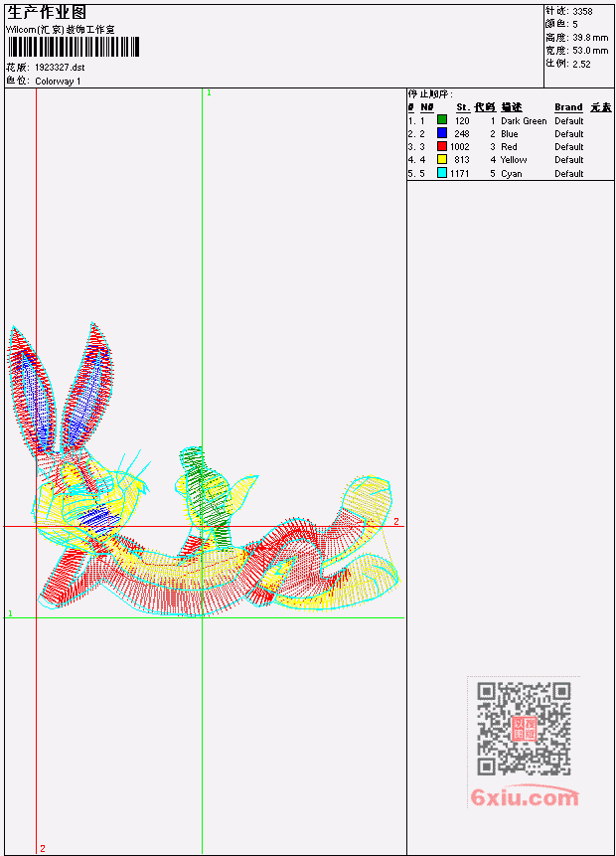The image size is (616, 856).
Task: Click the rabbit embroidery design preview
Action: (x=203, y=469)
